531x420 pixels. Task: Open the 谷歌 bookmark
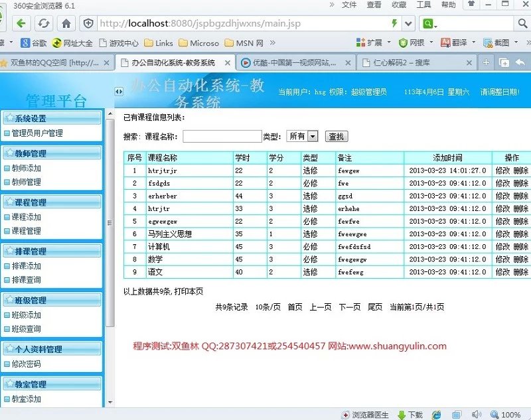coord(33,43)
